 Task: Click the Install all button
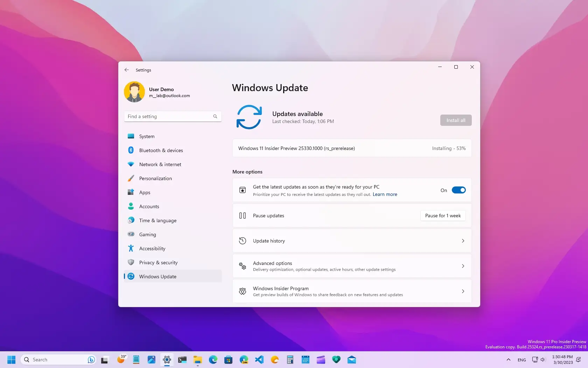coord(456,120)
